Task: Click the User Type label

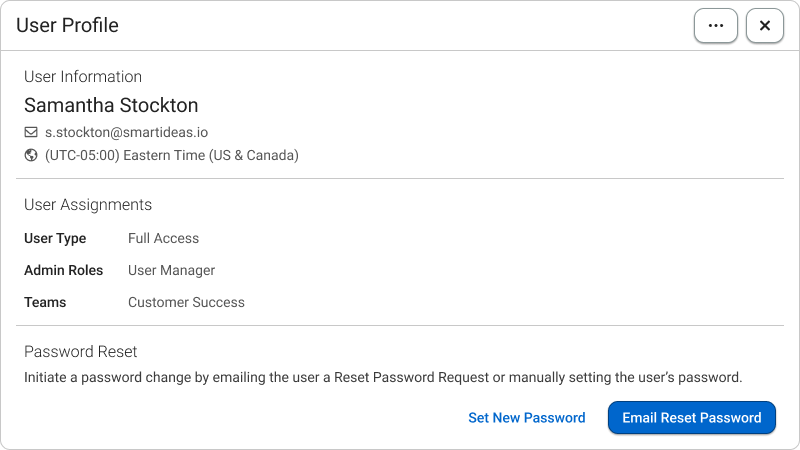Action: tap(55, 238)
